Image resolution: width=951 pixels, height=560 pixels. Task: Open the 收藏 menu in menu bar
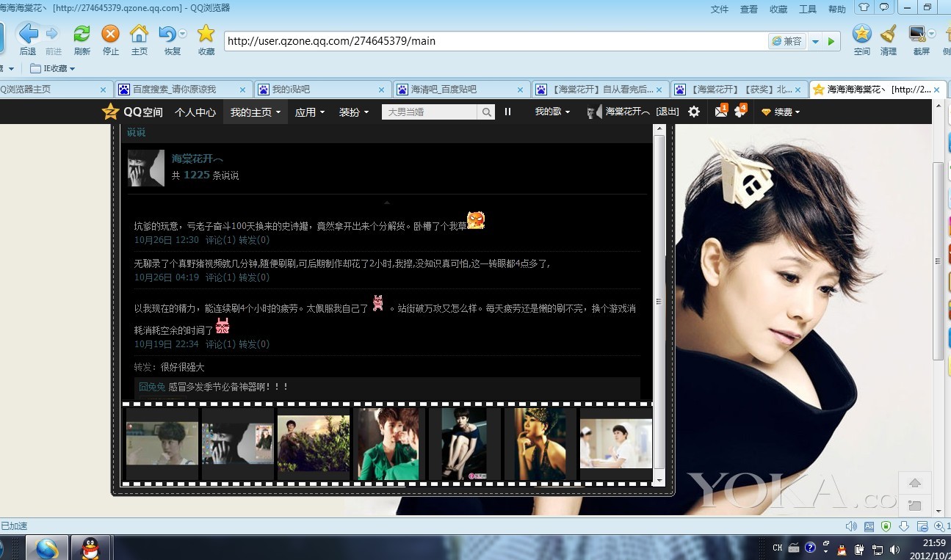pos(778,9)
